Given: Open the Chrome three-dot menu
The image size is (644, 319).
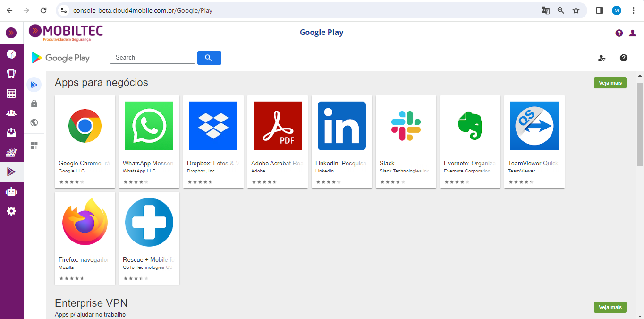Looking at the screenshot, I should [x=634, y=10].
